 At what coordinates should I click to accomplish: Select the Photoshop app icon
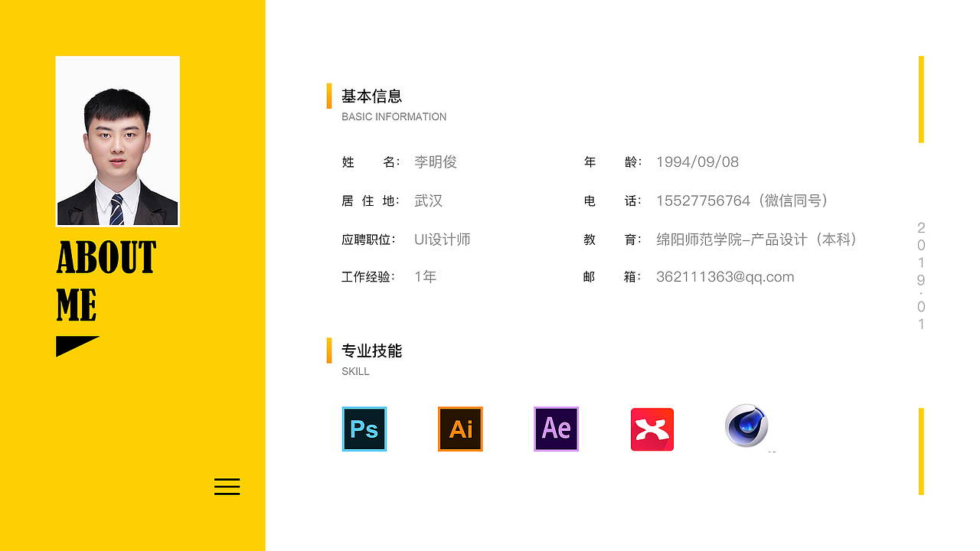[364, 429]
